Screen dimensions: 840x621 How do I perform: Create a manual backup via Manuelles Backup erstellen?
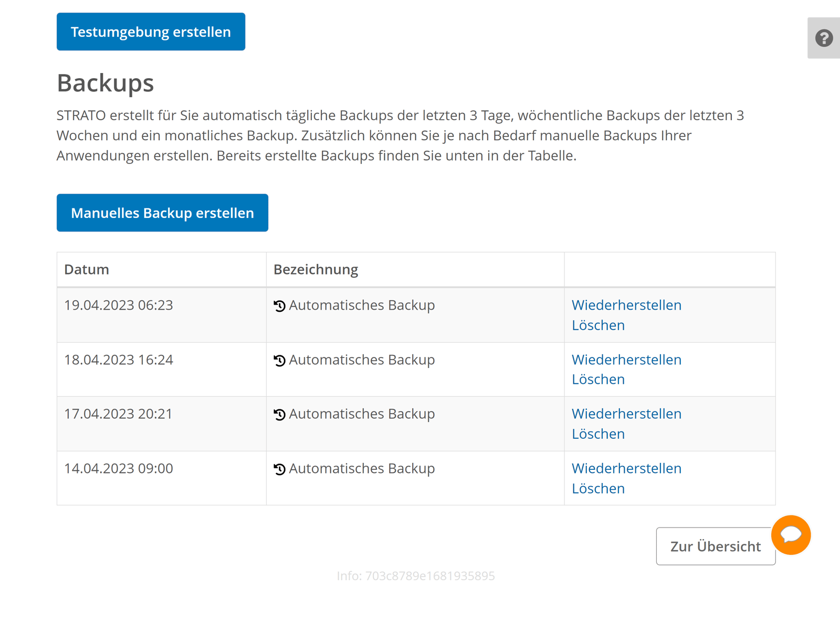162,213
